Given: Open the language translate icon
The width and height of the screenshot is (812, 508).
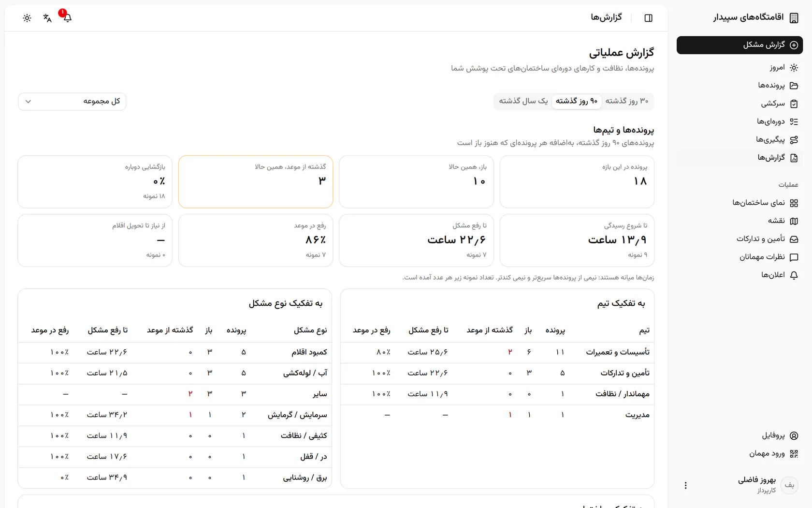Looking at the screenshot, I should pos(47,18).
